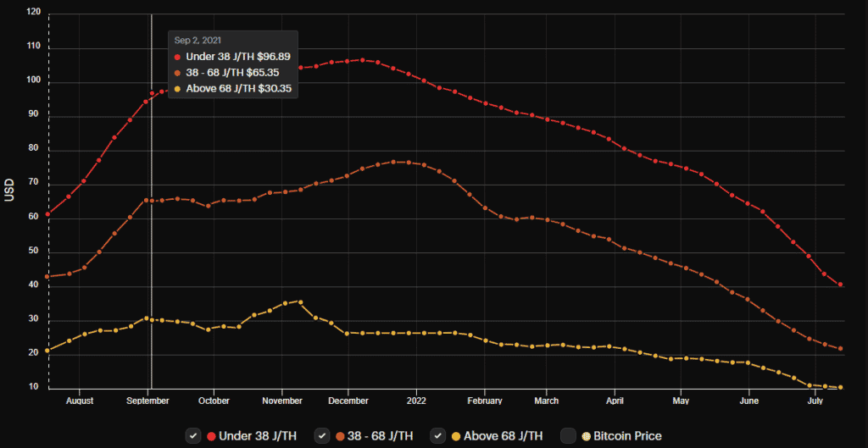Click the yellow Above 68 J/TH legend dot

click(x=457, y=435)
